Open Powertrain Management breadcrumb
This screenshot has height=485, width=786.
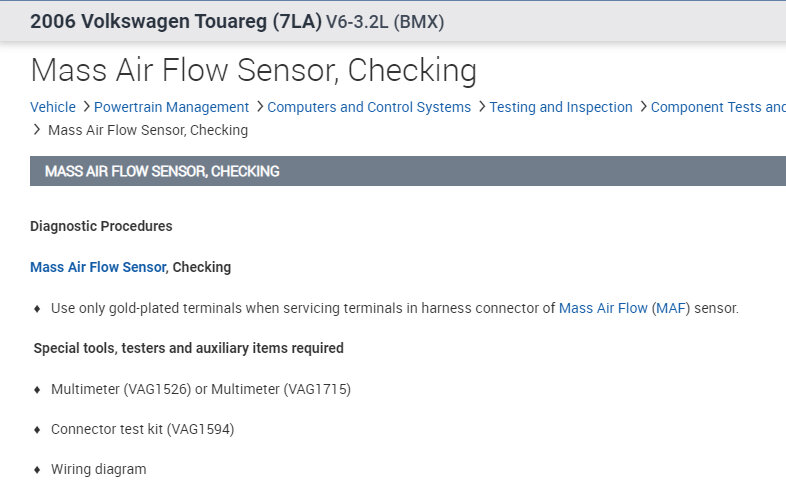pos(171,107)
